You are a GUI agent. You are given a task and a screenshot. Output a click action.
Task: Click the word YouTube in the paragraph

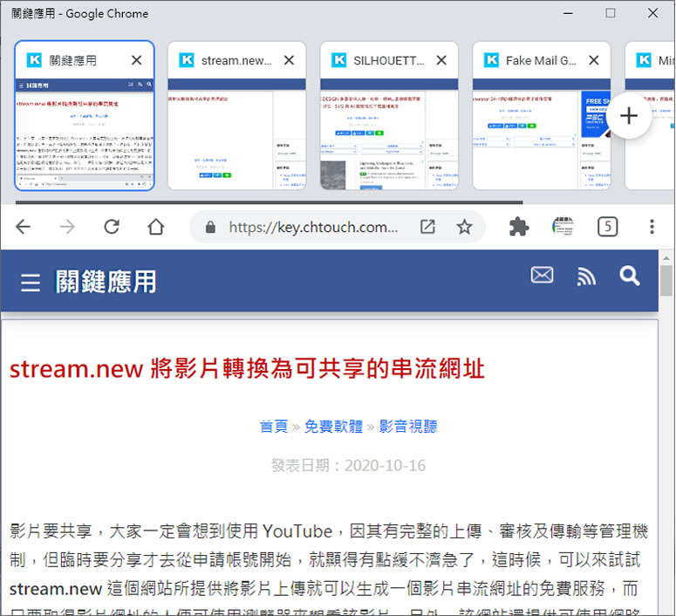coord(297,531)
